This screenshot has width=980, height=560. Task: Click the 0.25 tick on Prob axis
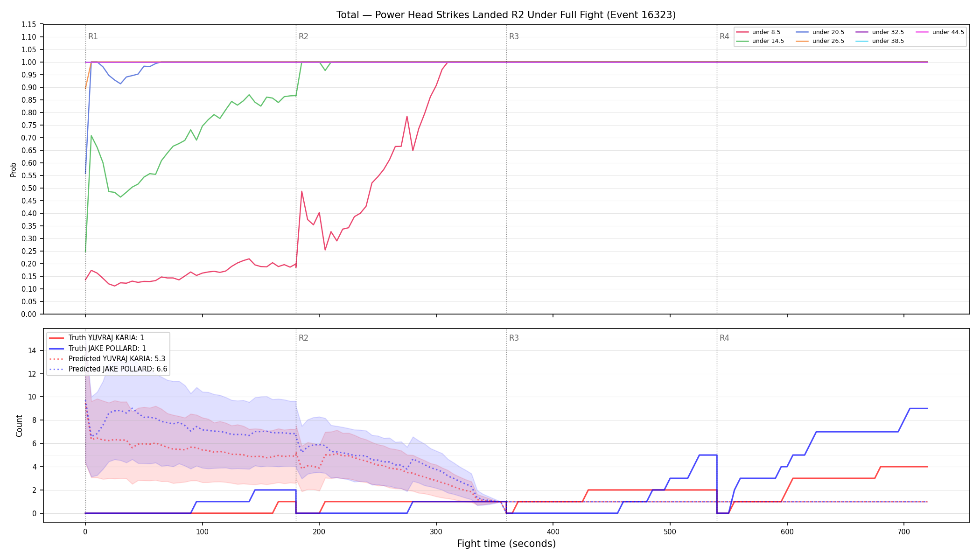pyautogui.click(x=29, y=251)
